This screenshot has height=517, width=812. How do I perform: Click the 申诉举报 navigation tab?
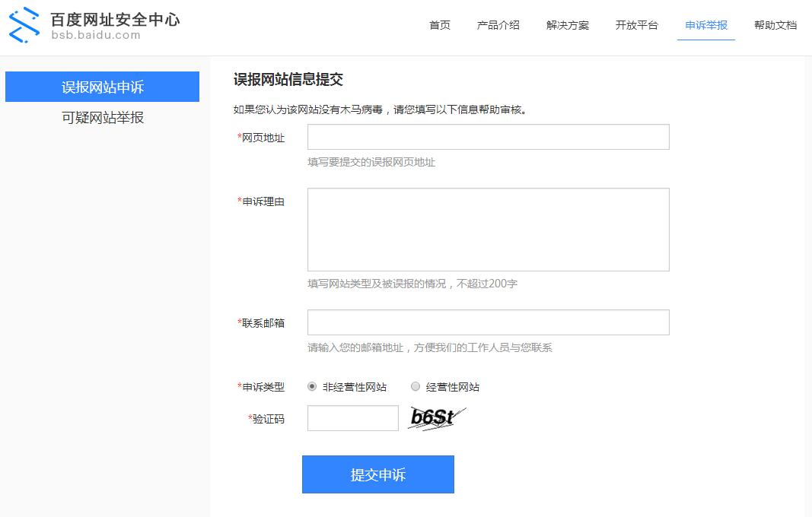click(705, 25)
